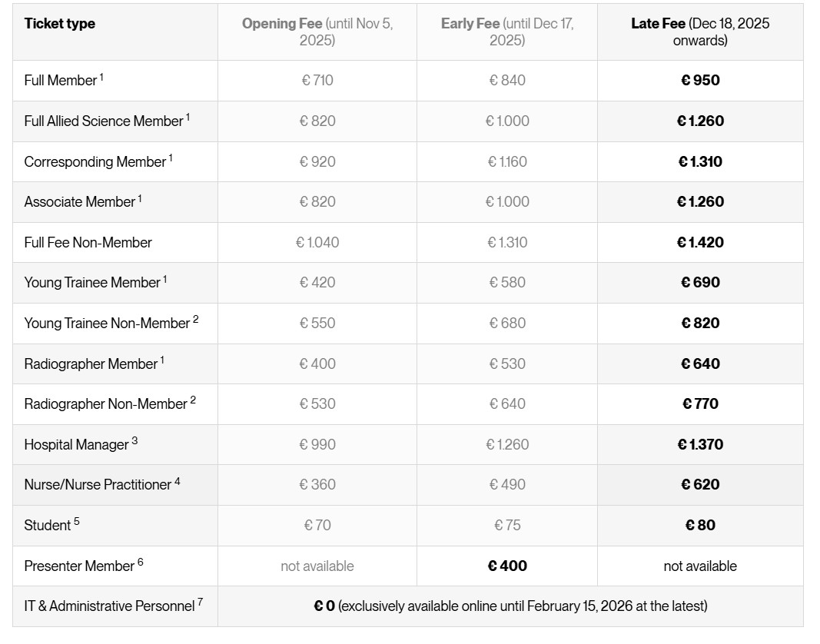820x644 pixels.
Task: Select the € 550 opening fee cell
Action: pyautogui.click(x=317, y=323)
